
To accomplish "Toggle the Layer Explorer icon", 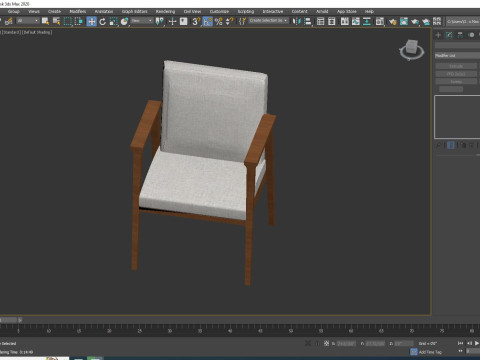I will [332, 21].
